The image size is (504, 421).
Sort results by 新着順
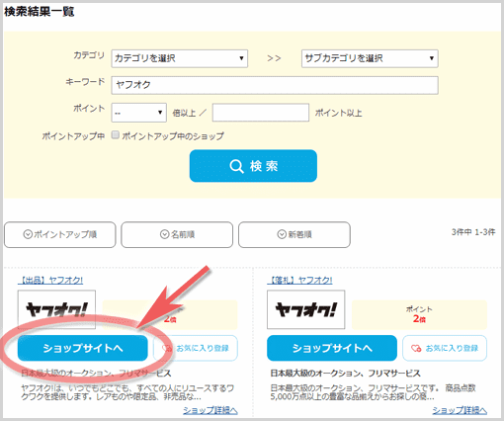pos(294,234)
